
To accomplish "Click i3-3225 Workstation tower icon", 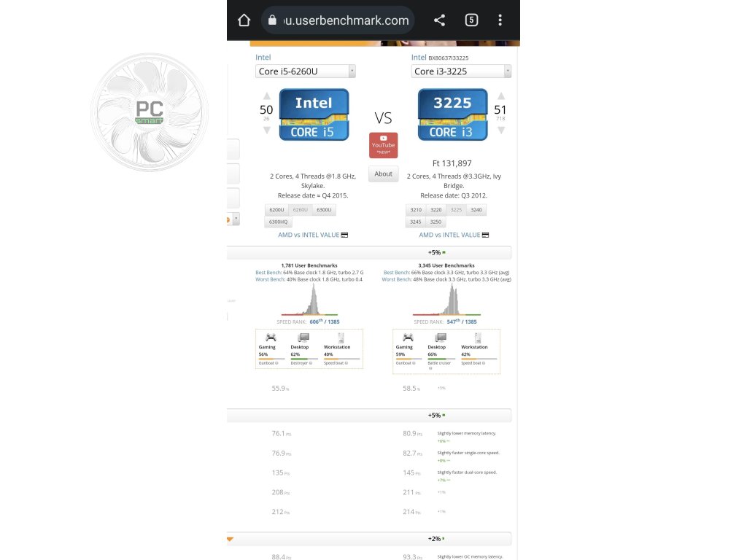I will (478, 338).
